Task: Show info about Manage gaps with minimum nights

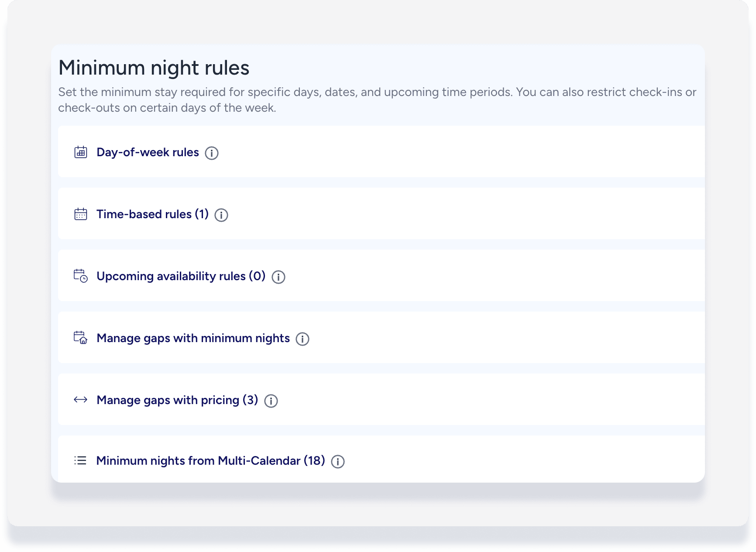Action: click(302, 339)
